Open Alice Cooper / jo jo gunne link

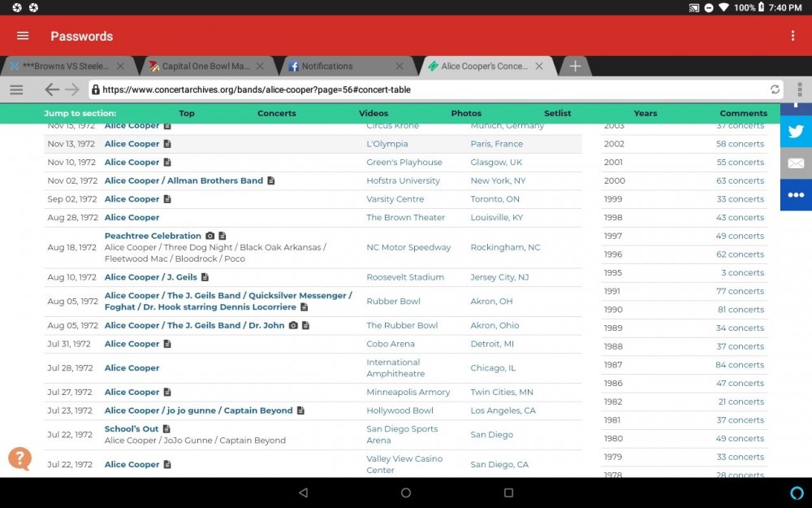(x=198, y=410)
